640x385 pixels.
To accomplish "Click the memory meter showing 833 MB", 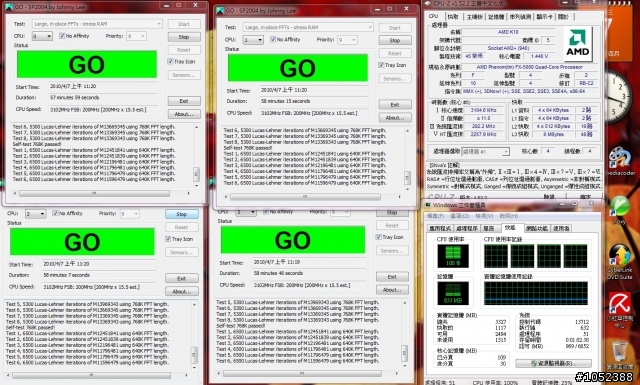I will tap(453, 294).
